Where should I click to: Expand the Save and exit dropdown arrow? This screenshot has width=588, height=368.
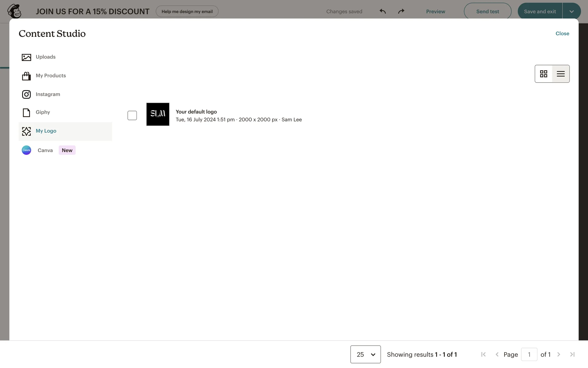tap(571, 11)
